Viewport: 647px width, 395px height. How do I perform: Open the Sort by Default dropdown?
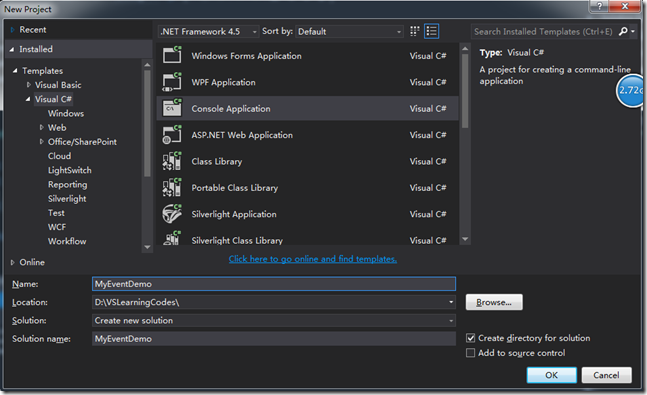click(x=349, y=31)
